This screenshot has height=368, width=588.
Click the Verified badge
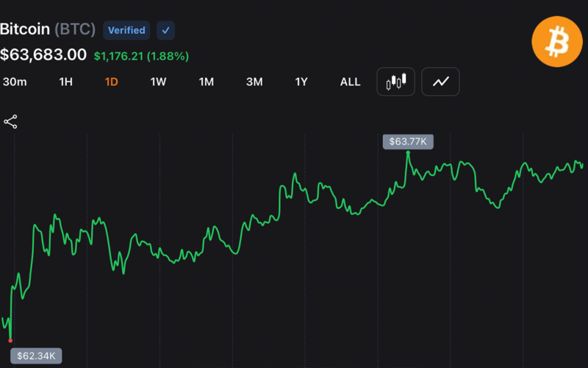(126, 30)
